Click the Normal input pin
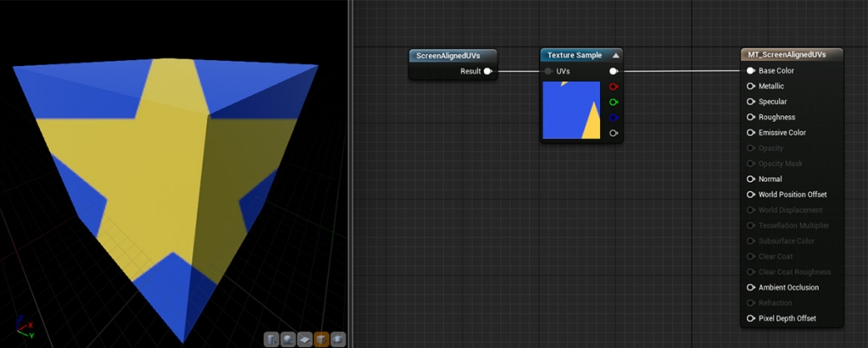The height and width of the screenshot is (348, 868). coord(751,180)
